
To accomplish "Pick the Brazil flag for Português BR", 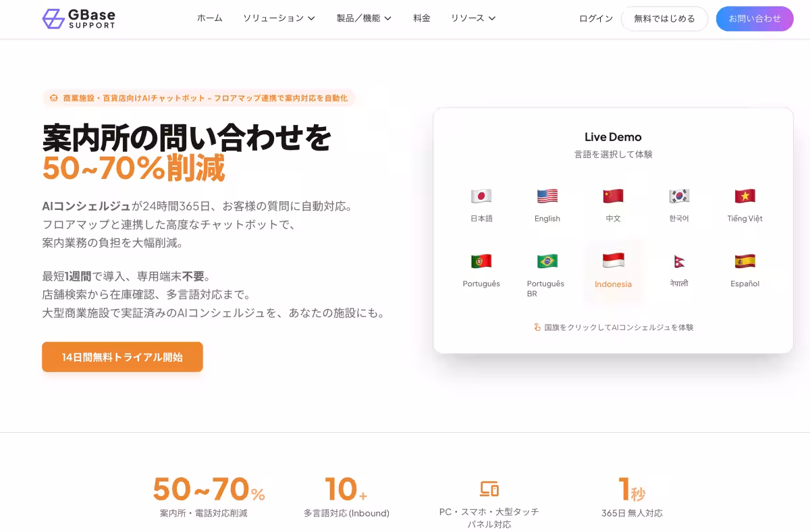I will (x=547, y=261).
